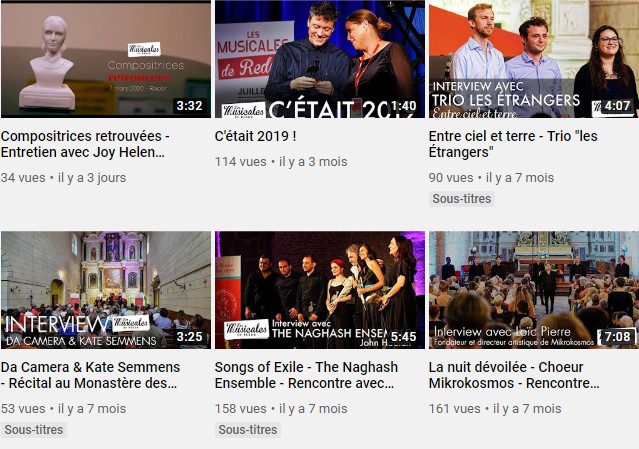Click title 'Entre ciel et terre - Trio les Étrangers'

pyautogui.click(x=513, y=144)
